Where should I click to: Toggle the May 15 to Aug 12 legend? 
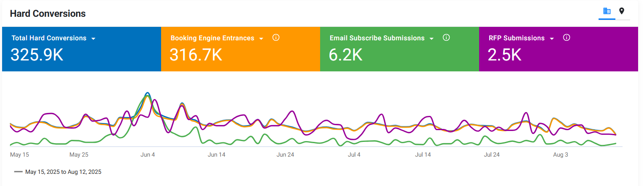click(58, 172)
